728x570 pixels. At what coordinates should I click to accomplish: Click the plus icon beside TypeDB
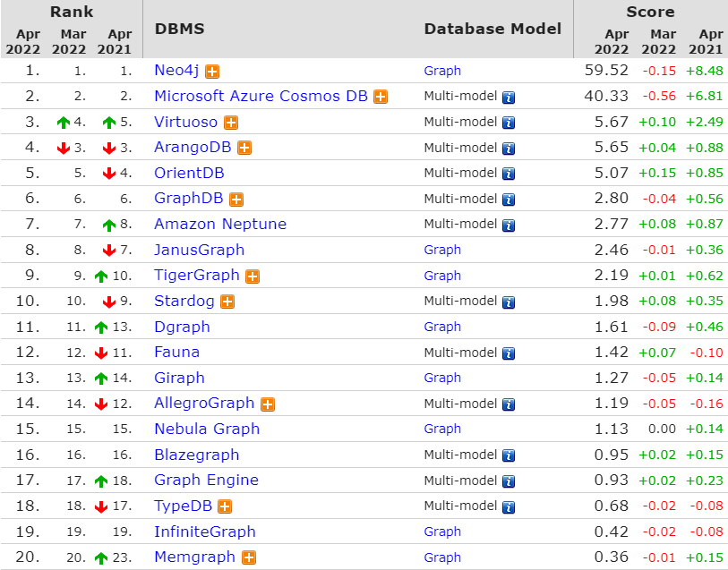click(x=225, y=507)
